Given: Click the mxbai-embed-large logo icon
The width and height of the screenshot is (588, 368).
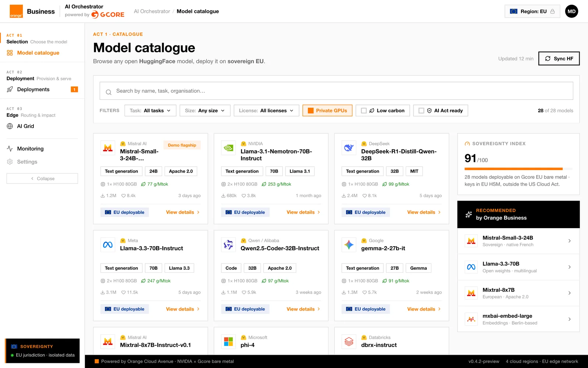Looking at the screenshot, I should coord(471,319).
